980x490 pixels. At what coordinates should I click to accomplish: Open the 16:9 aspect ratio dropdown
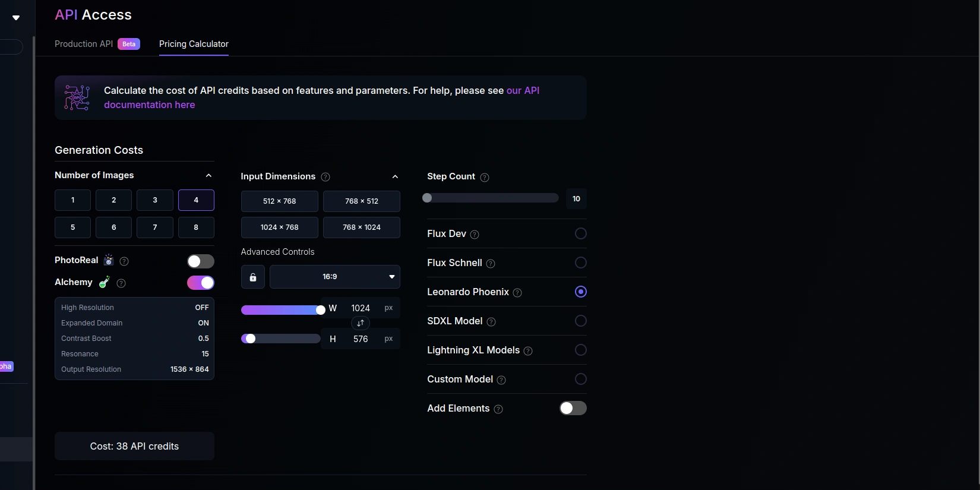click(334, 277)
